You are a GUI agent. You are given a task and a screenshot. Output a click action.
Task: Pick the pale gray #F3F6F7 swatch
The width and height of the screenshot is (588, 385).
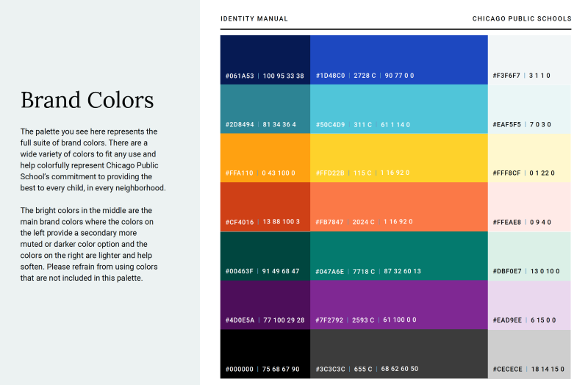click(529, 60)
